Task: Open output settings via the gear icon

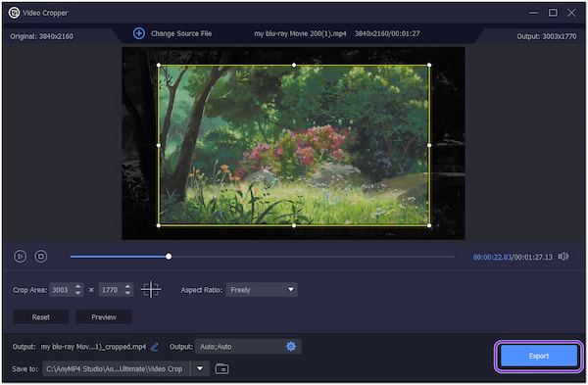Action: (291, 347)
